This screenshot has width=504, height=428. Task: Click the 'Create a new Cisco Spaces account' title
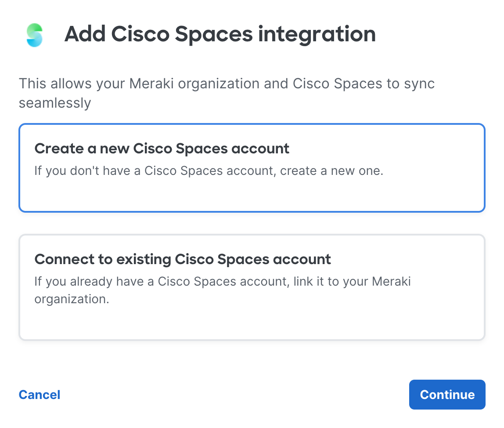coord(162,149)
